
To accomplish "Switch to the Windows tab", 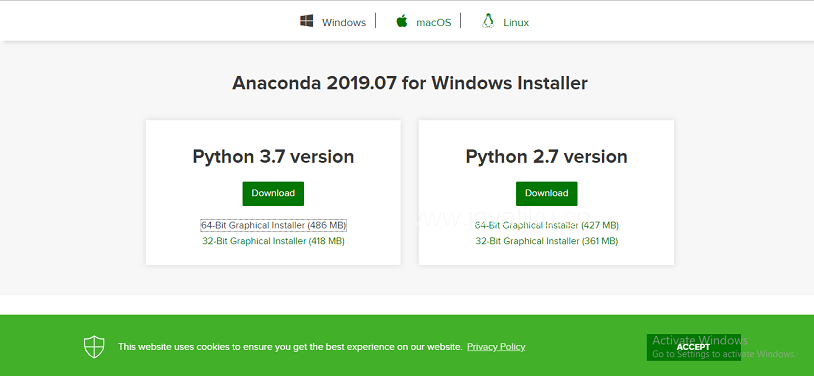I will point(344,22).
